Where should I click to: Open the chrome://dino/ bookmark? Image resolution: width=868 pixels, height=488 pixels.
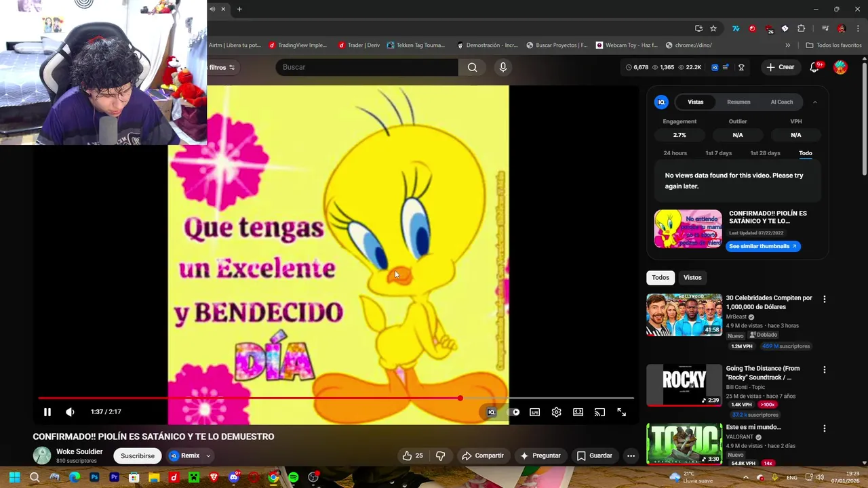pyautogui.click(x=689, y=45)
